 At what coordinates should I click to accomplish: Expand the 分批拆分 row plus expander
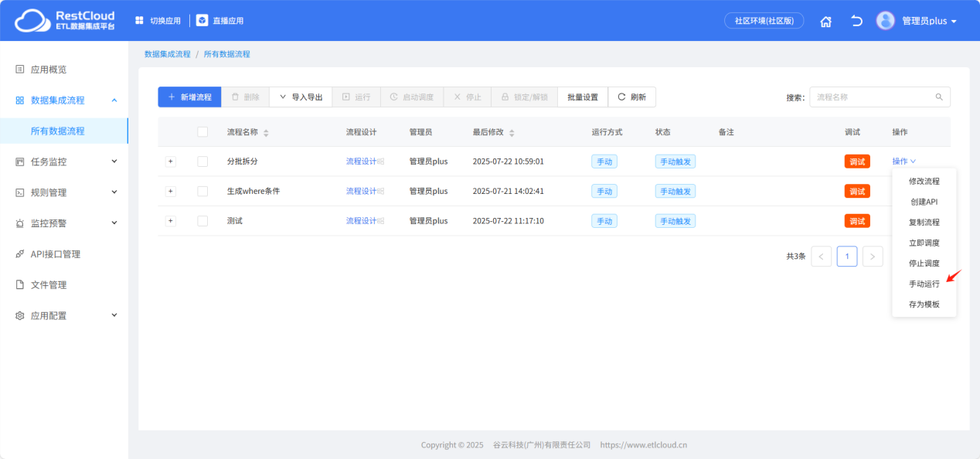point(170,161)
